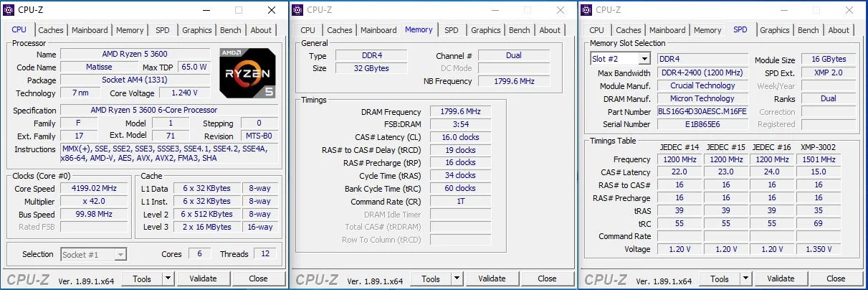Open Graphics tab in right window
868x290 pixels.
coord(774,30)
